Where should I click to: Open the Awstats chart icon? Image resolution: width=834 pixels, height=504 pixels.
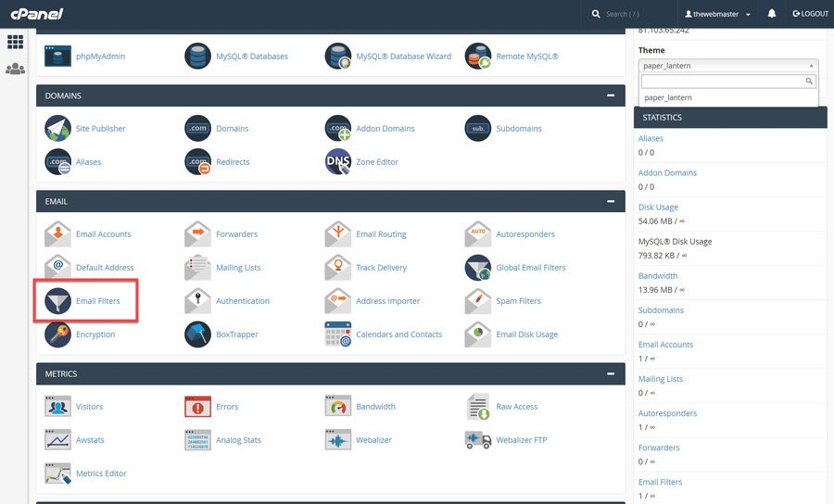tap(57, 440)
